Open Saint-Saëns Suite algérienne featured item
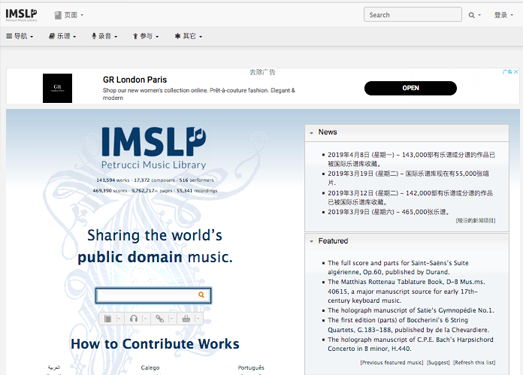 tap(398, 267)
